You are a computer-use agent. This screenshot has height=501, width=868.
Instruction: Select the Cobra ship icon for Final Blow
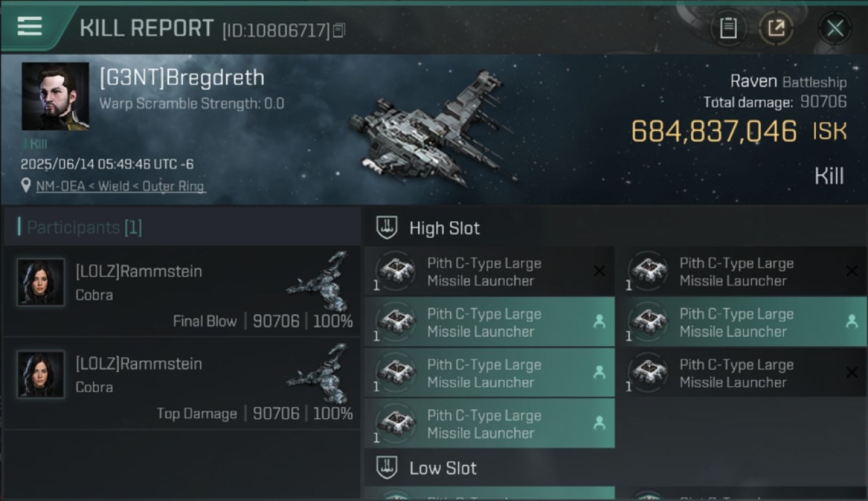coord(319,281)
